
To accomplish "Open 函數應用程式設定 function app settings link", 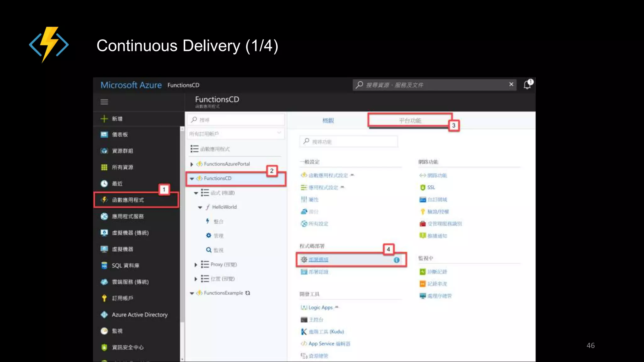I will 328,175.
